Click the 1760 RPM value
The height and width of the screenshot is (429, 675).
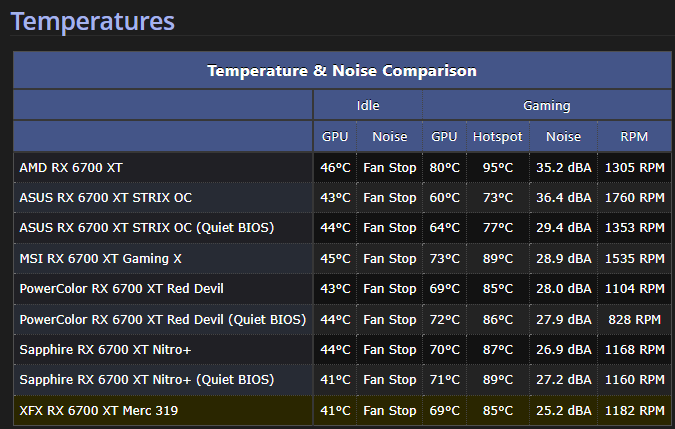633,198
